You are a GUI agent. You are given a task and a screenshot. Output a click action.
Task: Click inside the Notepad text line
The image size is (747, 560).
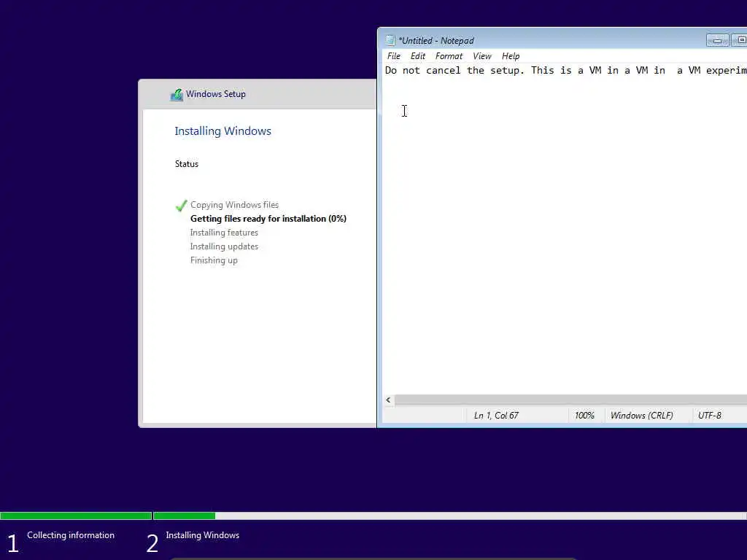tap(565, 71)
